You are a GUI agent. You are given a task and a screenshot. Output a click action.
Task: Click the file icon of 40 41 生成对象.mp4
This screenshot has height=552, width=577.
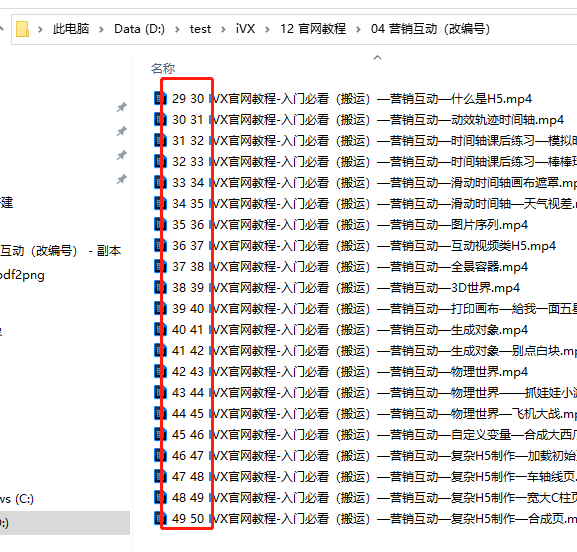pos(159,329)
